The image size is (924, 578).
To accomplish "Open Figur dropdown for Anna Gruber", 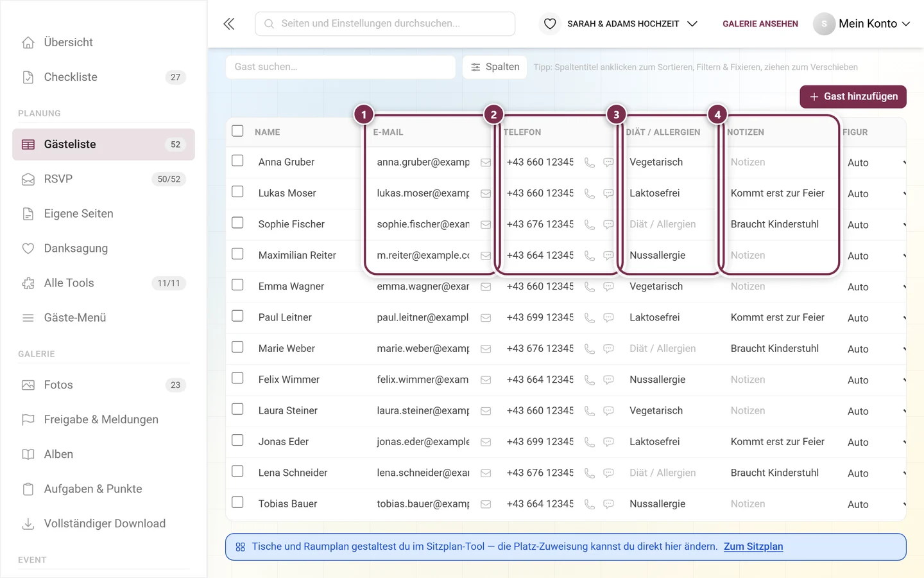I will (875, 162).
